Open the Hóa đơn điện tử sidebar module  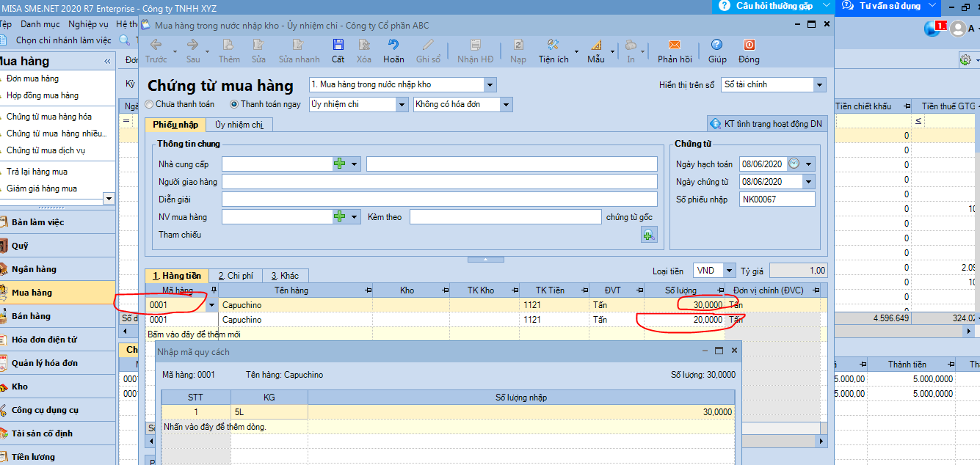click(57, 340)
